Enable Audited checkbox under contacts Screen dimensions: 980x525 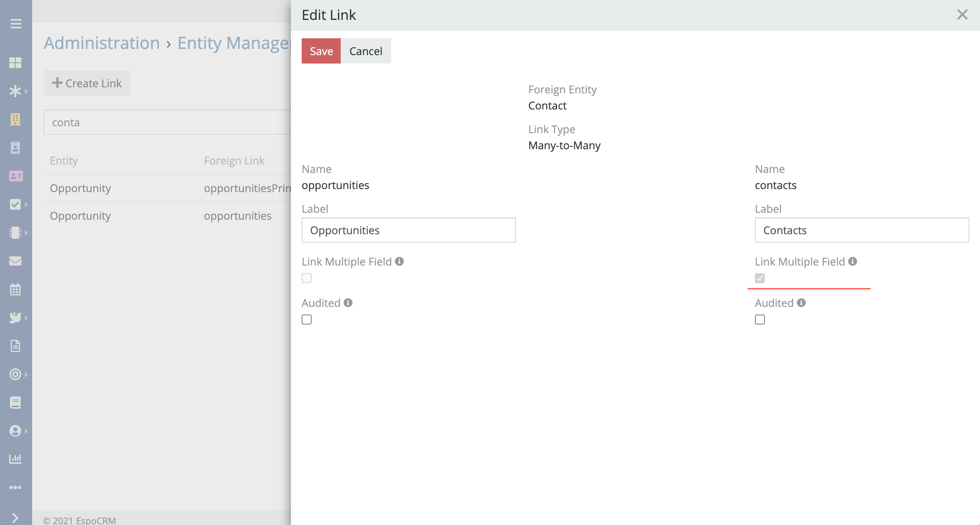click(x=760, y=320)
